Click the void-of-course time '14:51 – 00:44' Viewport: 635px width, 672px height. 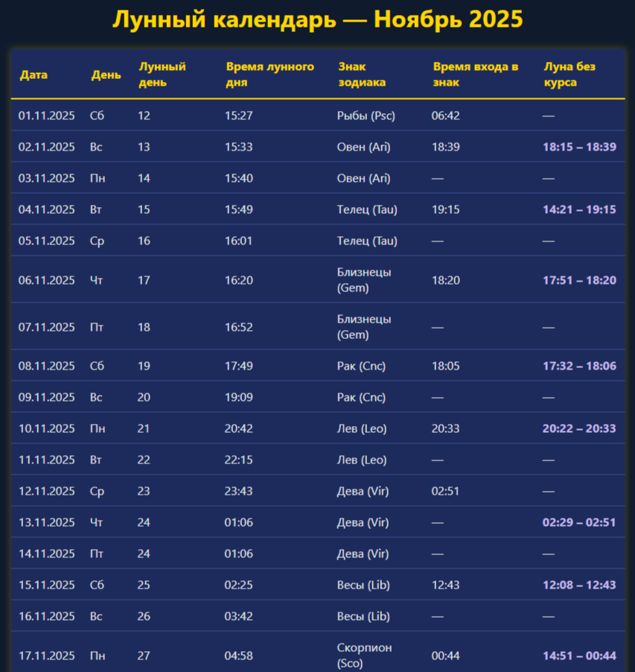point(580,656)
